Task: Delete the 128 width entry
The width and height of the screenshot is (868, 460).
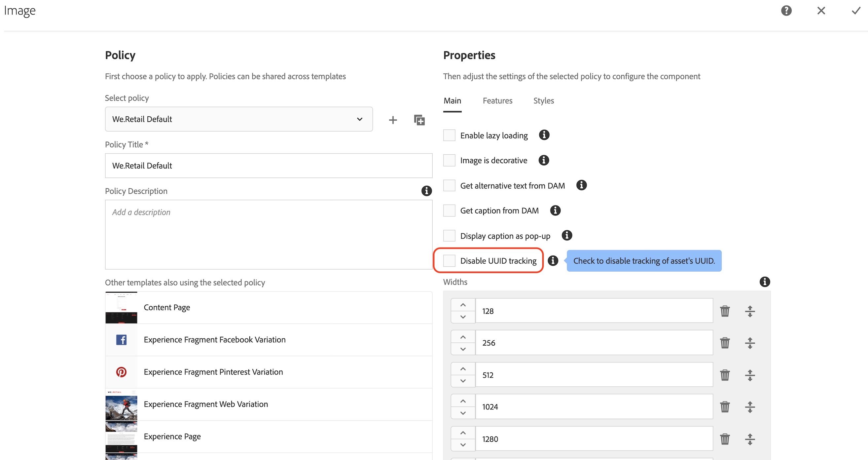Action: pyautogui.click(x=725, y=311)
